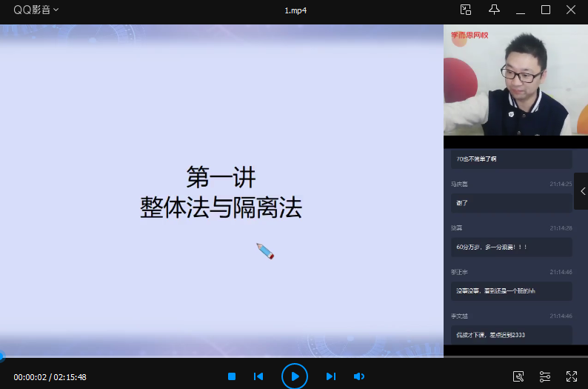This screenshot has height=389, width=588.
Task: Open the playback settings sliders icon
Action: (545, 376)
